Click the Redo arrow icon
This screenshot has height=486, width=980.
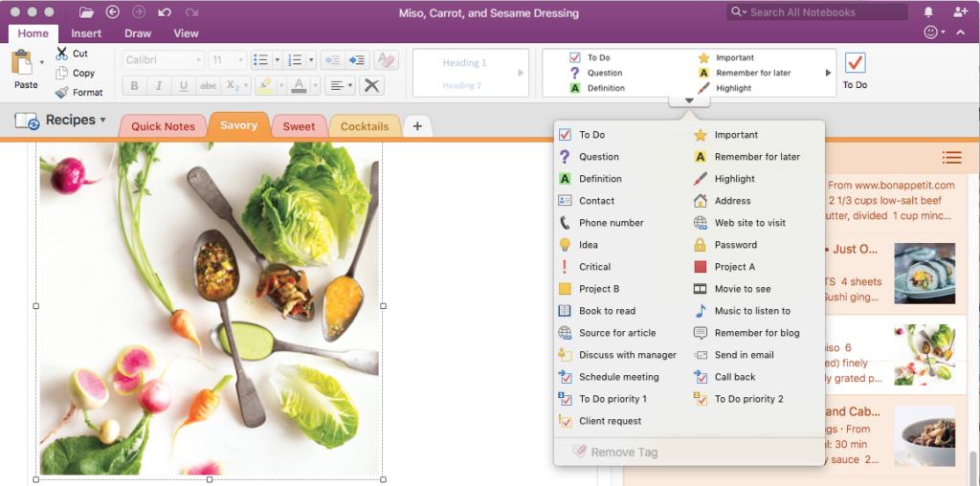191,11
